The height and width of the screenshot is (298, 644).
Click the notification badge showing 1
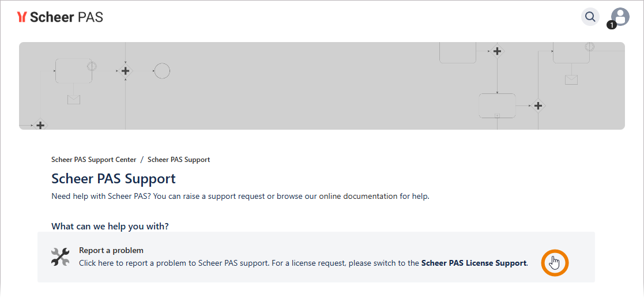(611, 25)
